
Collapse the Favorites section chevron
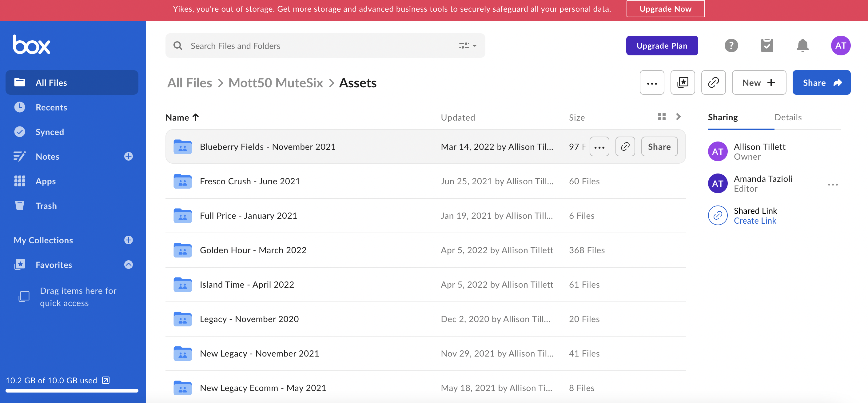[128, 265]
